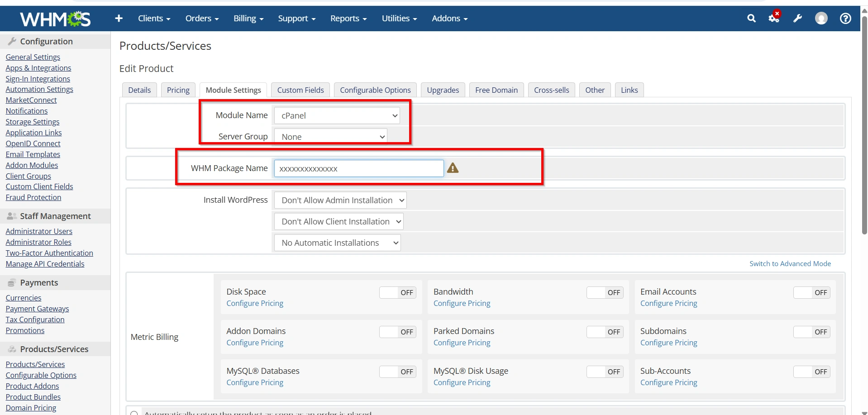Toggle Bandwidth metric billing switch
868x415 pixels.
coord(605,292)
